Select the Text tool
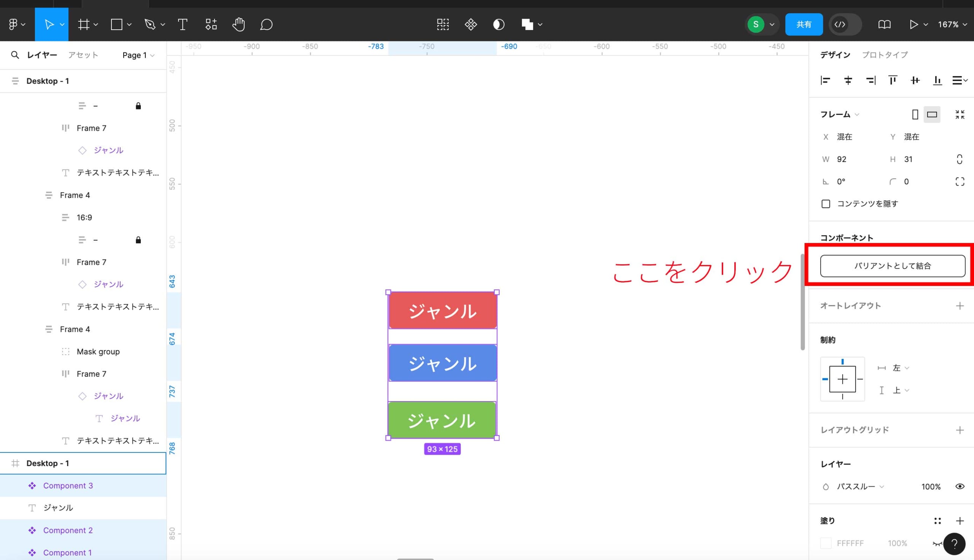The image size is (974, 560). [x=183, y=25]
